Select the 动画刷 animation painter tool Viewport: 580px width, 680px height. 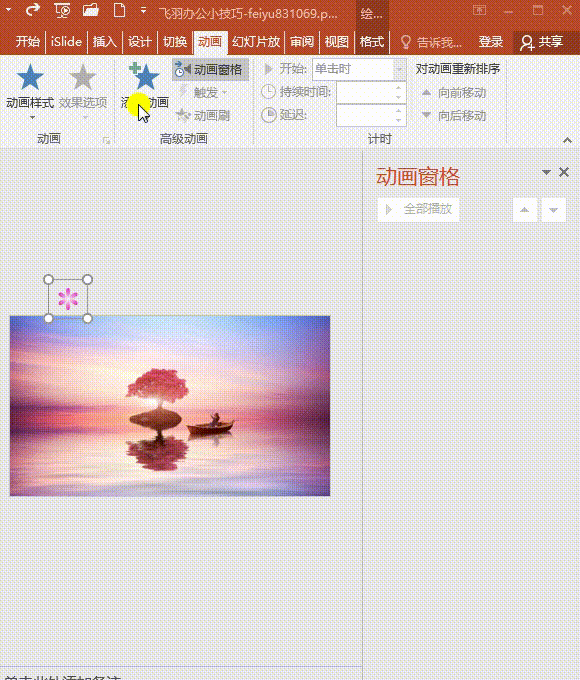click(203, 115)
